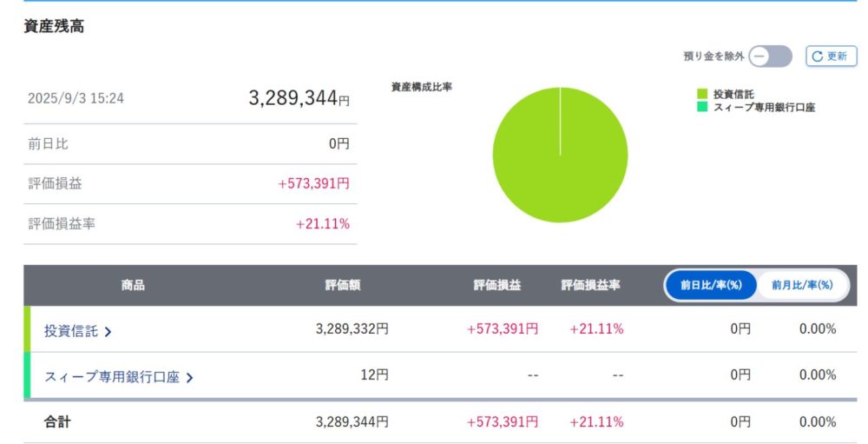This screenshot has height=444, width=868.
Task: Toggle the 預り金を除外 switch
Action: pyautogui.click(x=771, y=56)
